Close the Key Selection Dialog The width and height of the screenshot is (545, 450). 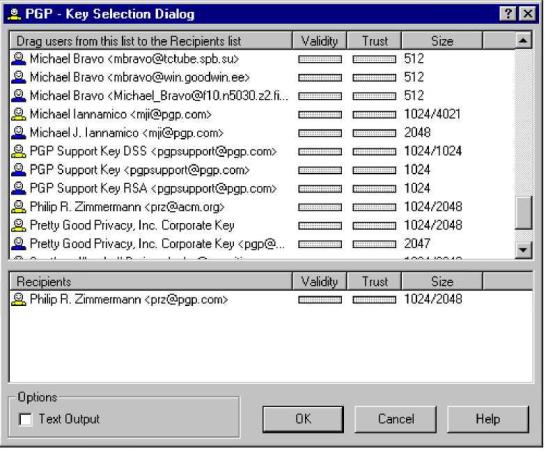[x=527, y=14]
